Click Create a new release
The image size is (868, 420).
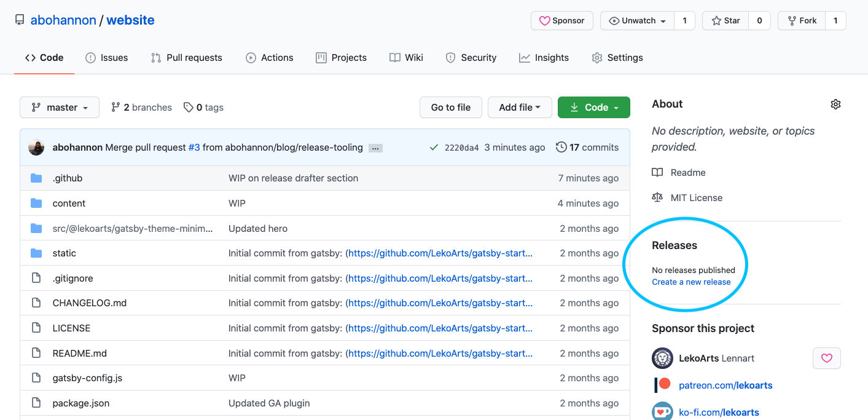(691, 282)
